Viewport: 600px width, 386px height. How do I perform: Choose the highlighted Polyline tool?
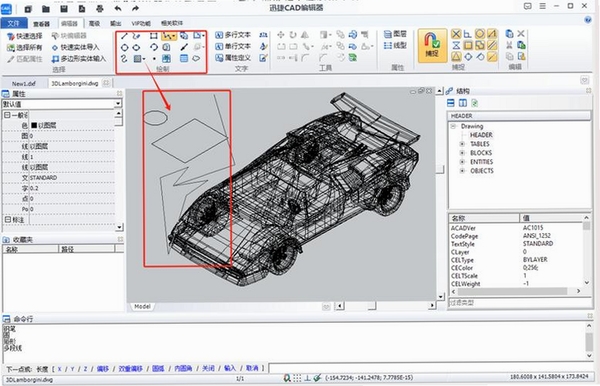click(x=168, y=36)
